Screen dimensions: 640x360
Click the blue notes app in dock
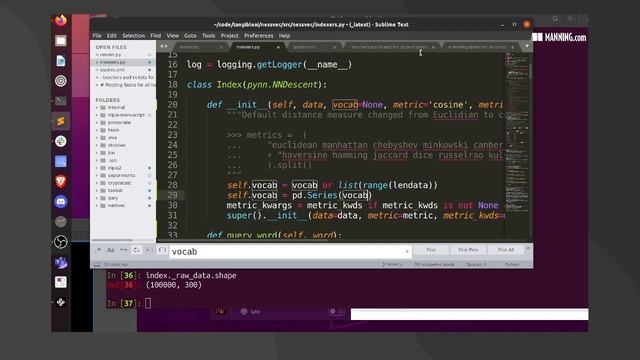point(61,161)
